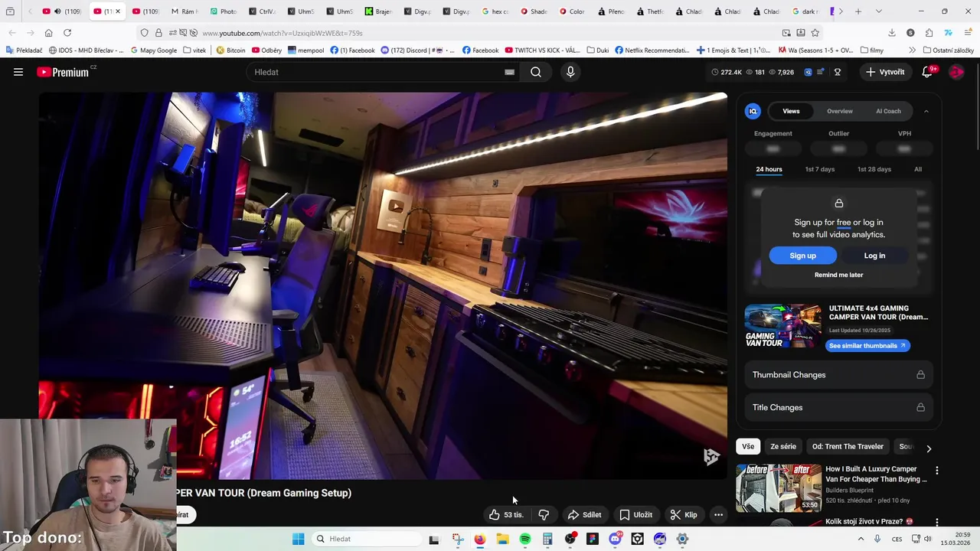List all tabs dropdown arrow
Viewport: 980px width, 551px height.
(x=878, y=11)
